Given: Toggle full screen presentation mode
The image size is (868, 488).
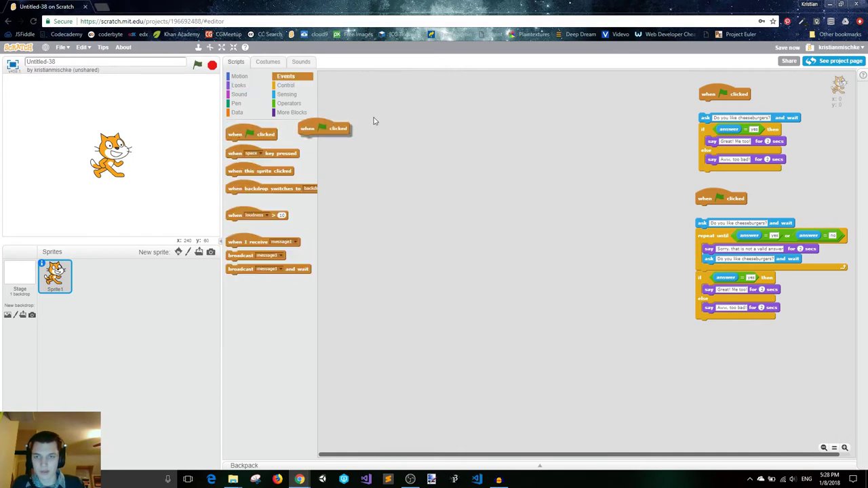Looking at the screenshot, I should tap(12, 64).
